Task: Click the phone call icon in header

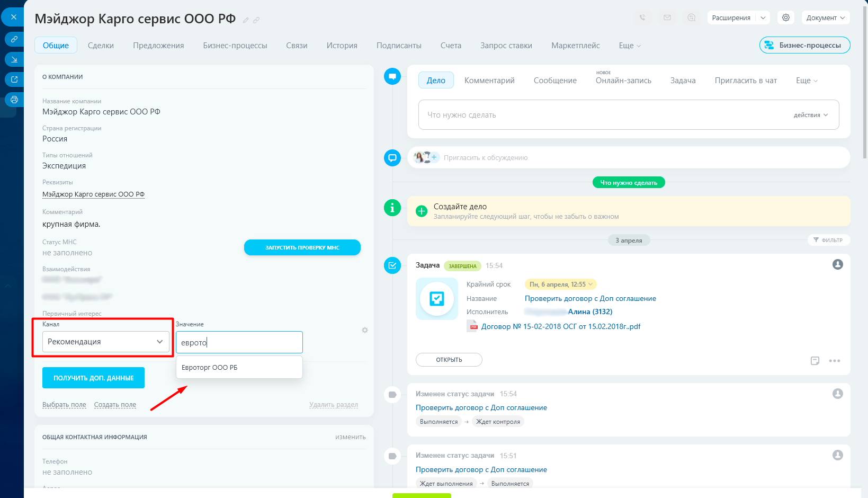Action: click(x=642, y=17)
